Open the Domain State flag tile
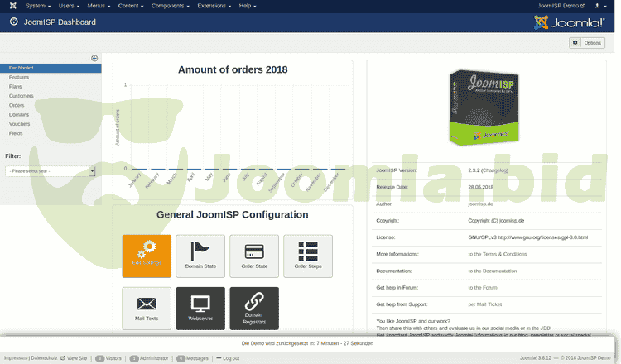This screenshot has height=364, width=621. coord(200,256)
